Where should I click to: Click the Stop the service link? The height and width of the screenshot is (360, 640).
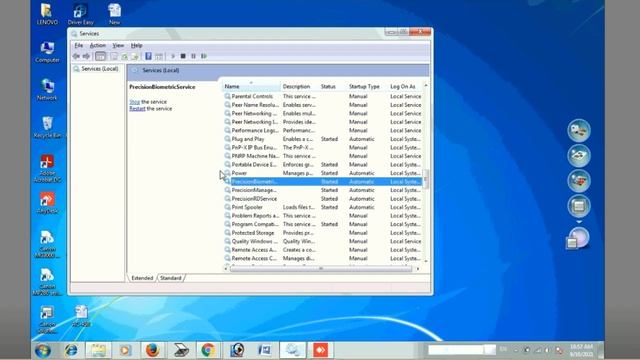pos(134,102)
